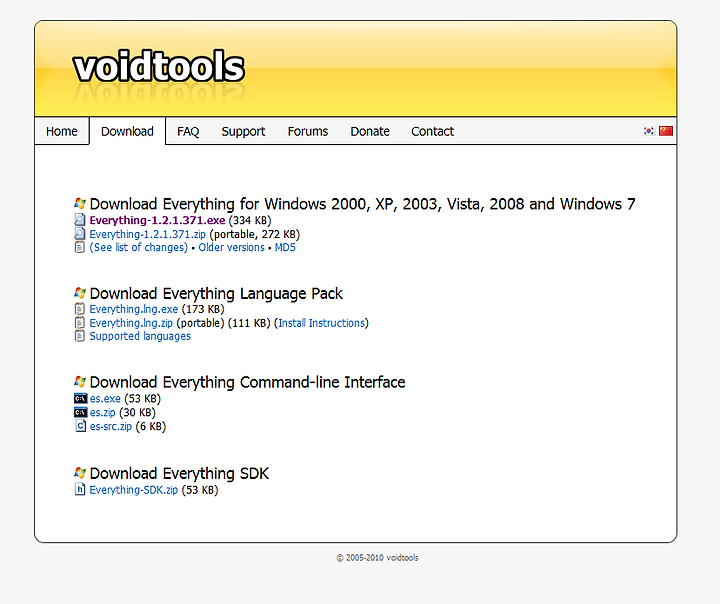Image resolution: width=720 pixels, height=604 pixels.
Task: Click the voidtools logo in the header
Action: coord(158,67)
